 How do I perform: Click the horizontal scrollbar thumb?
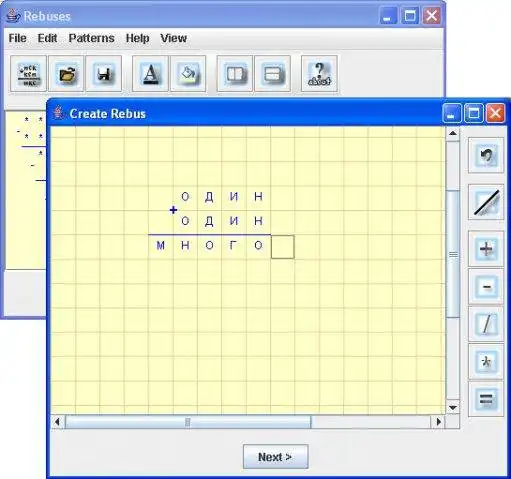coord(188,422)
